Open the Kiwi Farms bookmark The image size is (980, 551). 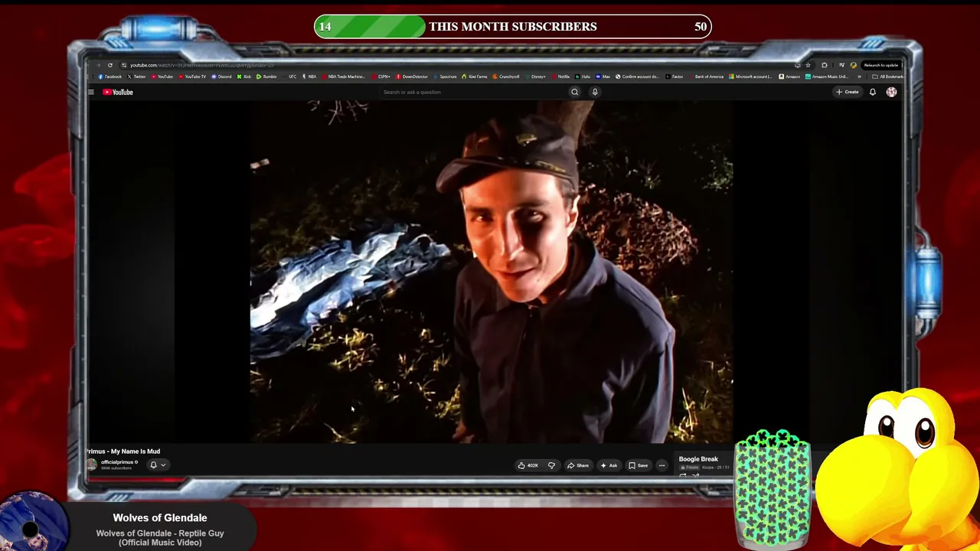point(475,77)
